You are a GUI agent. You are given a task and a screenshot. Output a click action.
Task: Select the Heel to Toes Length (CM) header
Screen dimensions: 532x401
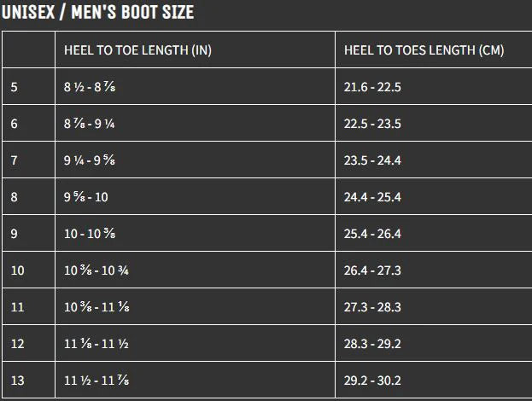pos(424,50)
